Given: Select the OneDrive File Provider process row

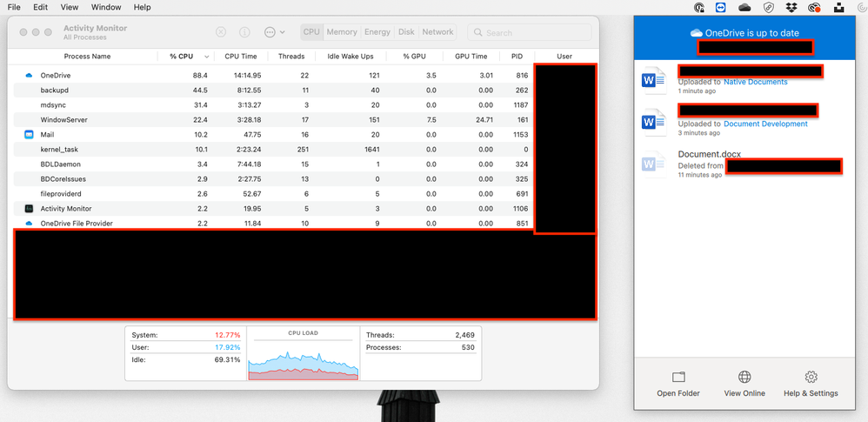Looking at the screenshot, I should [x=274, y=223].
